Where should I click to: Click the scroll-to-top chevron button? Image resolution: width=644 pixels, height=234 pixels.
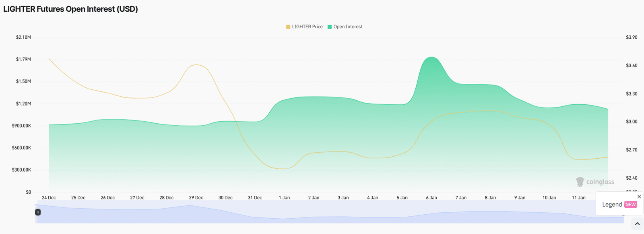(x=637, y=224)
